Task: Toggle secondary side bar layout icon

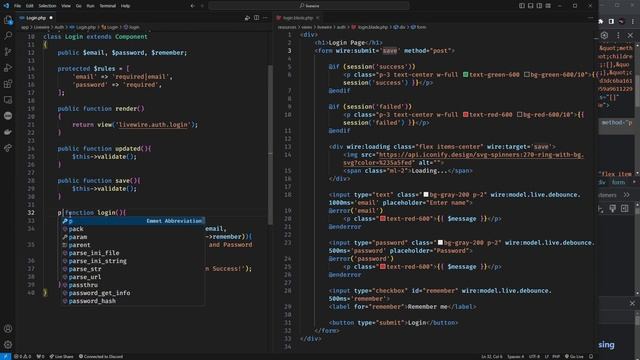Action: coord(539,6)
